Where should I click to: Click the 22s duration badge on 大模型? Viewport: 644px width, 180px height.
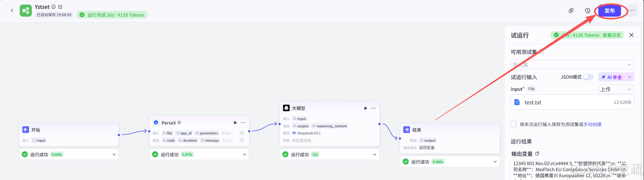click(315, 155)
